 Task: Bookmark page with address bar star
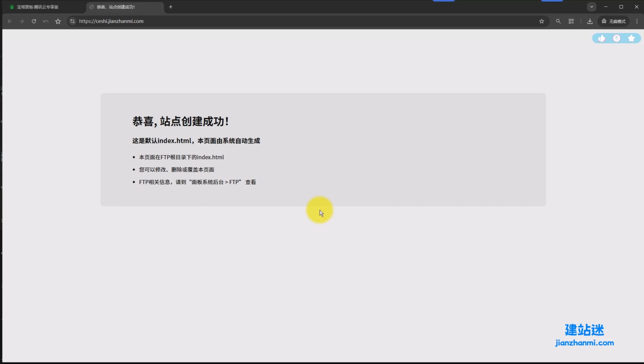tap(542, 21)
